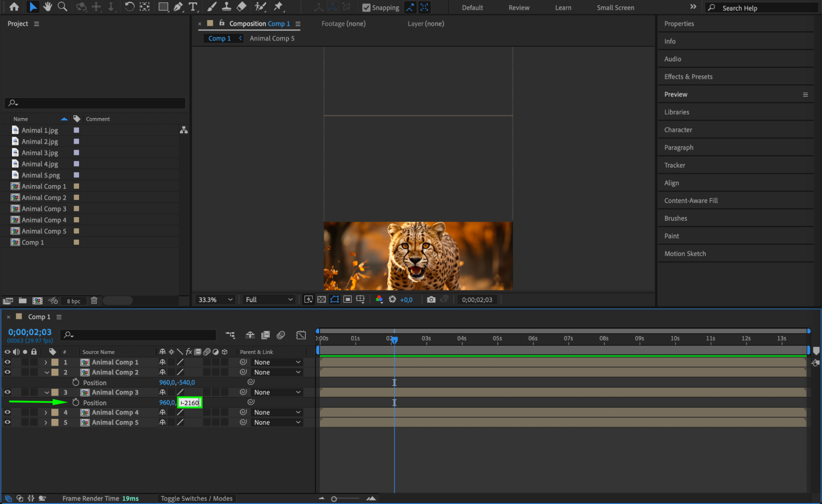The image size is (822, 504).
Task: Select the Type tool
Action: [x=192, y=7]
